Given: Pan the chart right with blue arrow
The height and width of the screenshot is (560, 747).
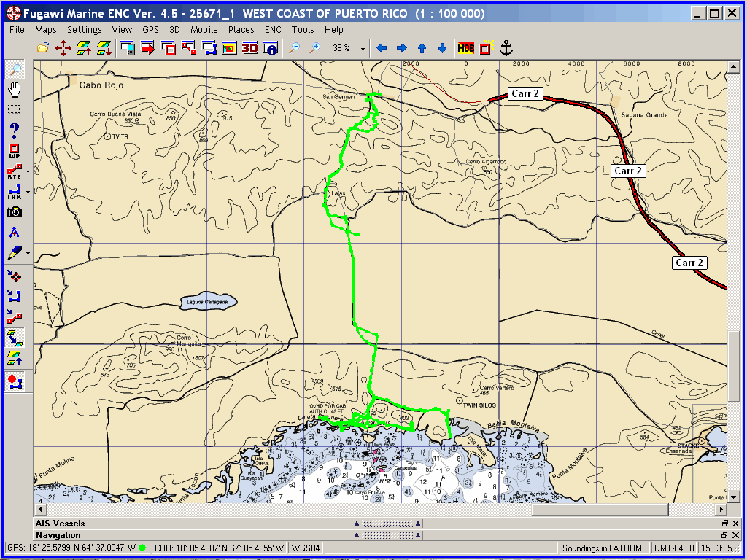Looking at the screenshot, I should click(x=402, y=47).
